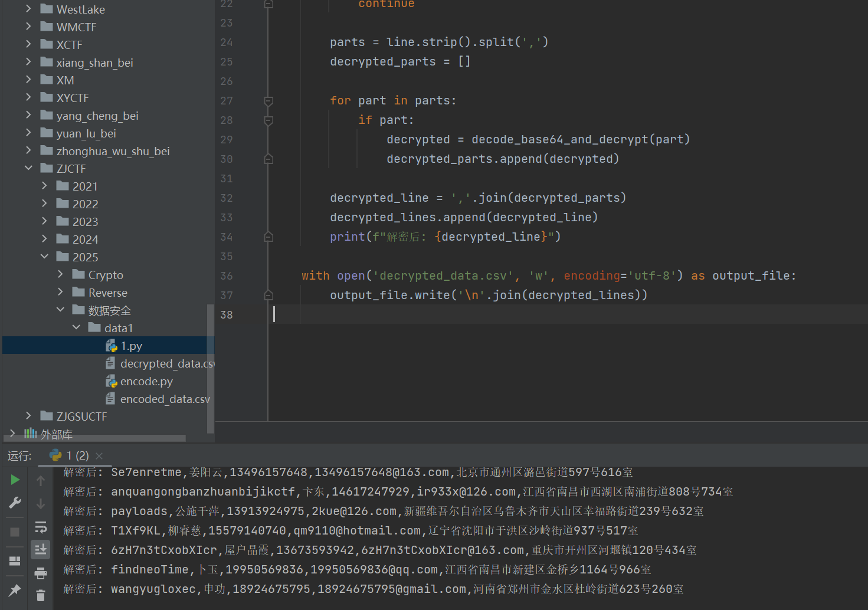Open encode.py in project tree
Viewport: 868px width, 610px height.
click(146, 382)
